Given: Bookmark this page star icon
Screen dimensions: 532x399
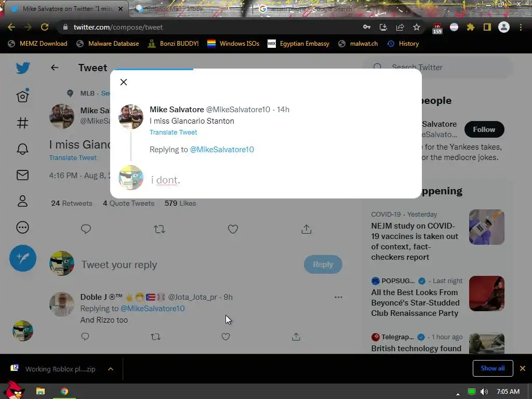Looking at the screenshot, I should pyautogui.click(x=417, y=27).
